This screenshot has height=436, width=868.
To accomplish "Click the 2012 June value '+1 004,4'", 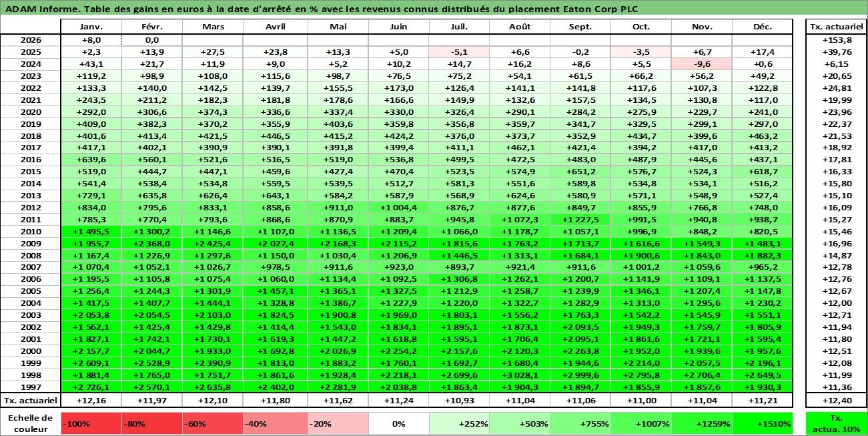I will pos(398,208).
